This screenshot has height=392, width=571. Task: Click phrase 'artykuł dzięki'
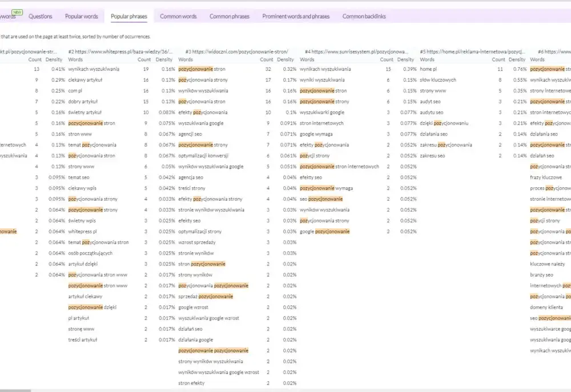coord(83,264)
